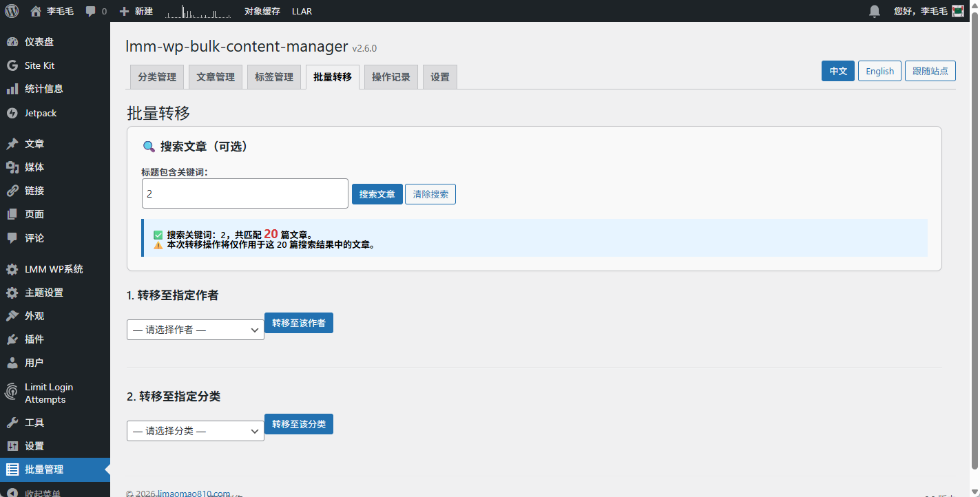Open the 新建 menu in admin bar
980x497 pixels.
click(136, 11)
